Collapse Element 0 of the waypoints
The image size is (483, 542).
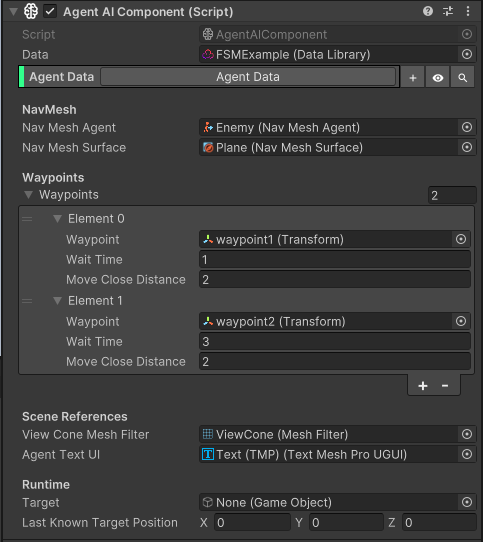coord(57,218)
